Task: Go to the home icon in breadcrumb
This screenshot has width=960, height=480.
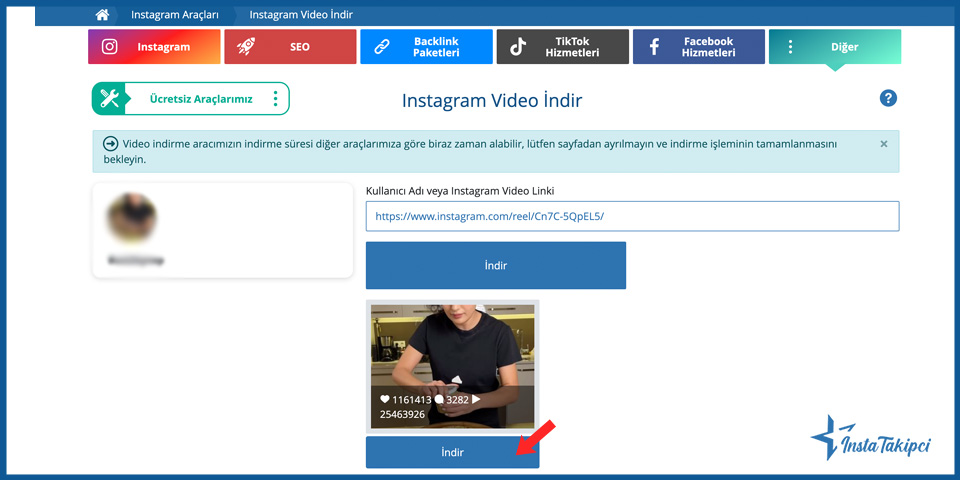Action: coord(102,15)
